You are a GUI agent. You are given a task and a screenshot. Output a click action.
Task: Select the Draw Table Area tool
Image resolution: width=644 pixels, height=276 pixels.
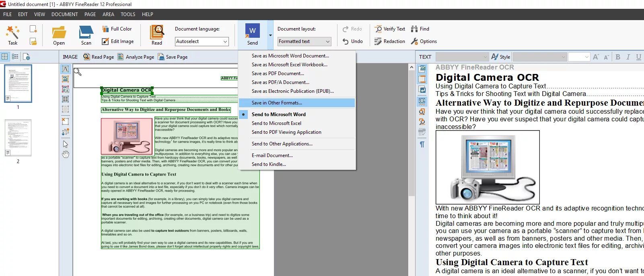pos(66,99)
